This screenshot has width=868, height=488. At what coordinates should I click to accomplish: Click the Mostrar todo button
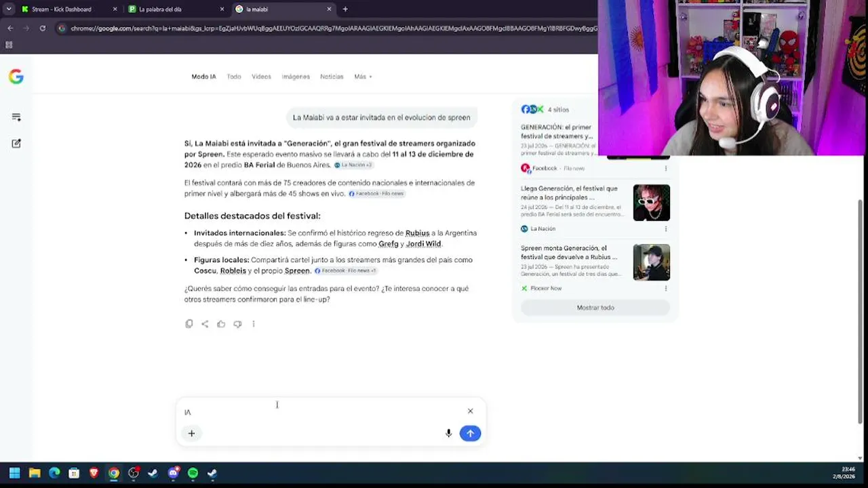[595, 308]
